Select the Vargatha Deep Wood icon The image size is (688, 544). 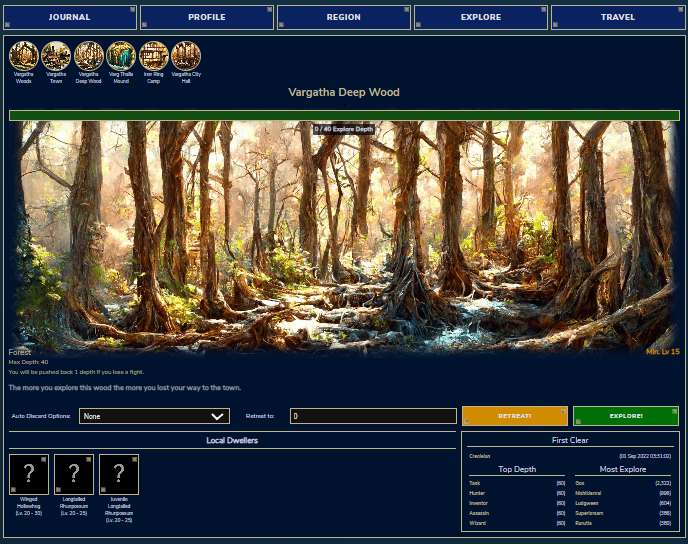tap(88, 56)
